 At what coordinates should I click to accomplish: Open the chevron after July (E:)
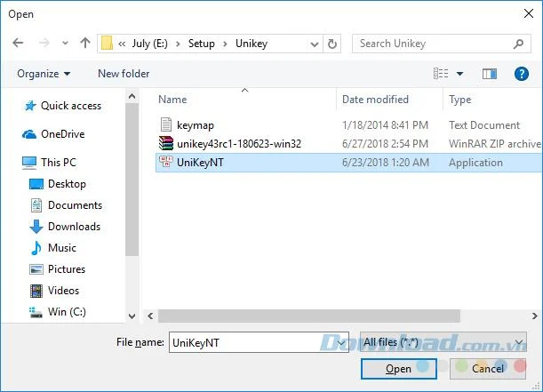point(178,44)
